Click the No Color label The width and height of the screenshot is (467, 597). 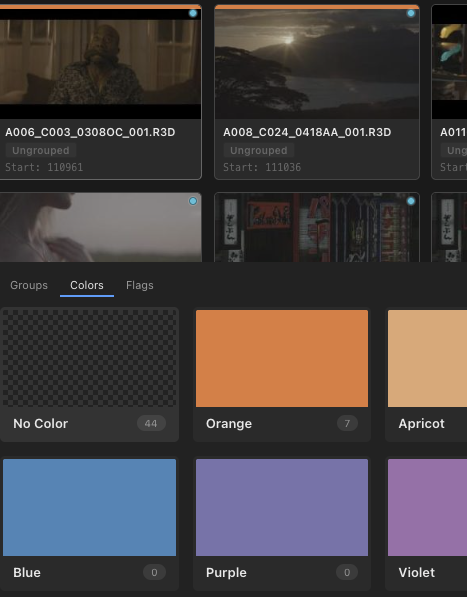click(41, 423)
